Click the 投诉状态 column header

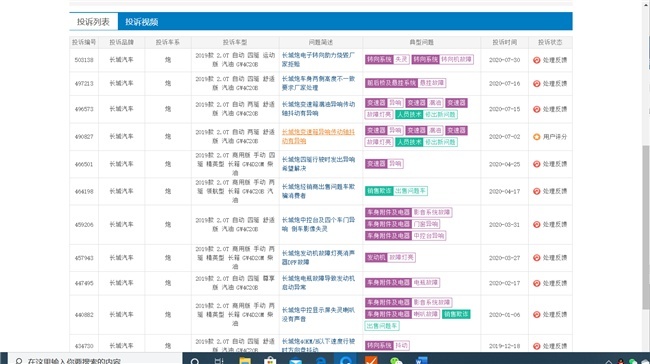point(550,42)
